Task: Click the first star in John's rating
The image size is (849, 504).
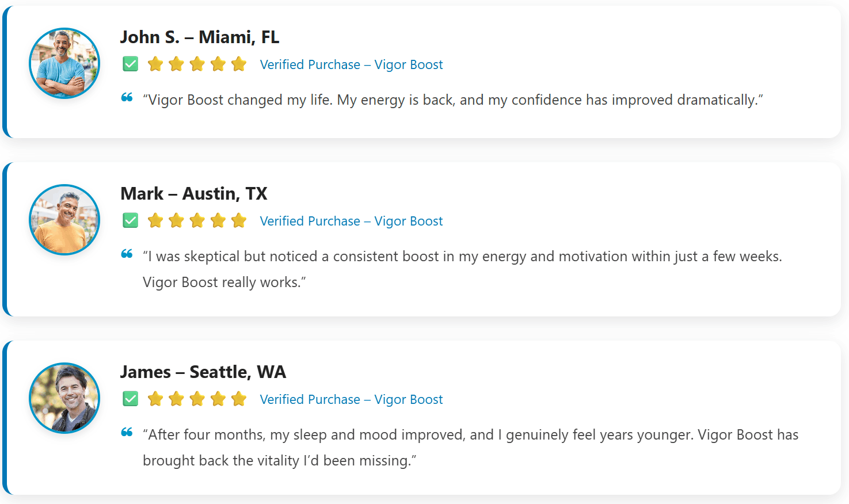Action: [155, 64]
